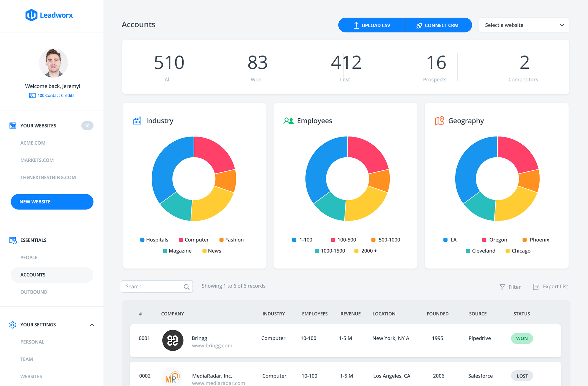Click the Your Websites grid icon
Screen dimensions: 588x386
tap(13, 126)
